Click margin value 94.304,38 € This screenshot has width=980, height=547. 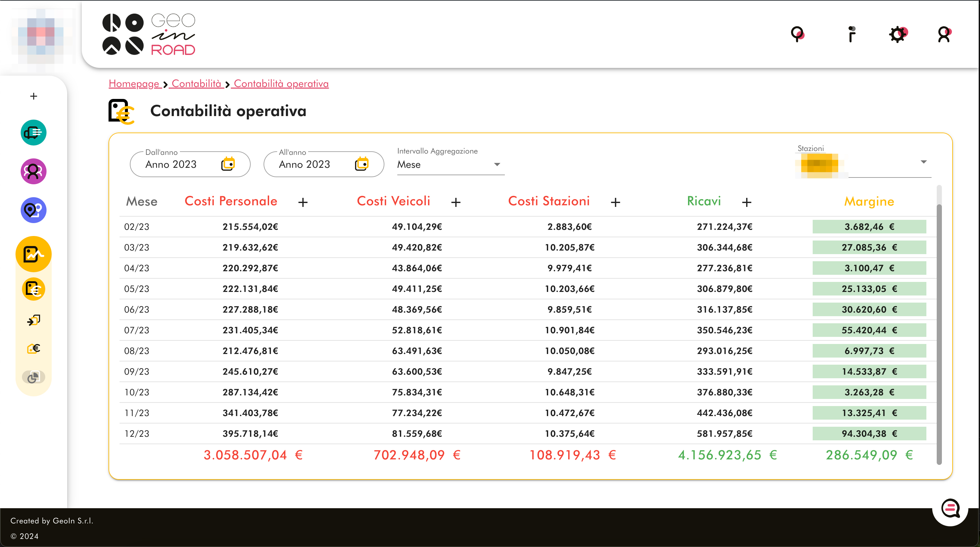[869, 434]
